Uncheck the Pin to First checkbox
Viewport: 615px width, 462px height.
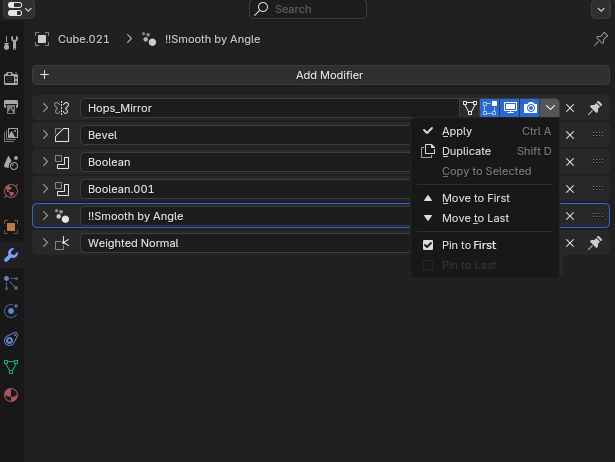coord(428,245)
